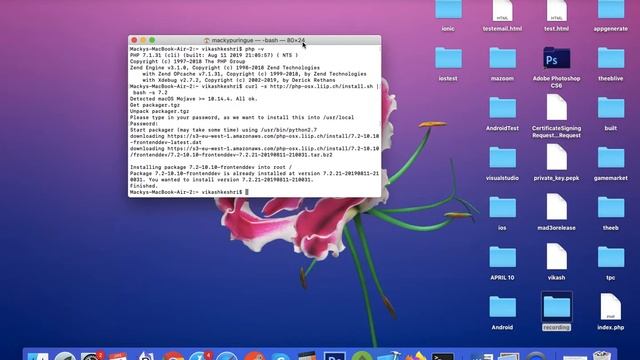Select the visualstudio folder

[502, 157]
